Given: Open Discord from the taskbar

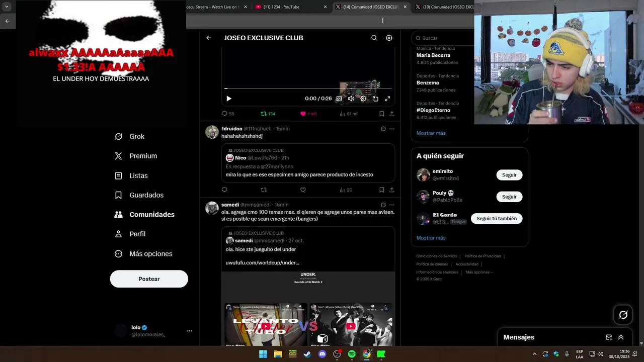Looking at the screenshot, I should tap(323, 354).
